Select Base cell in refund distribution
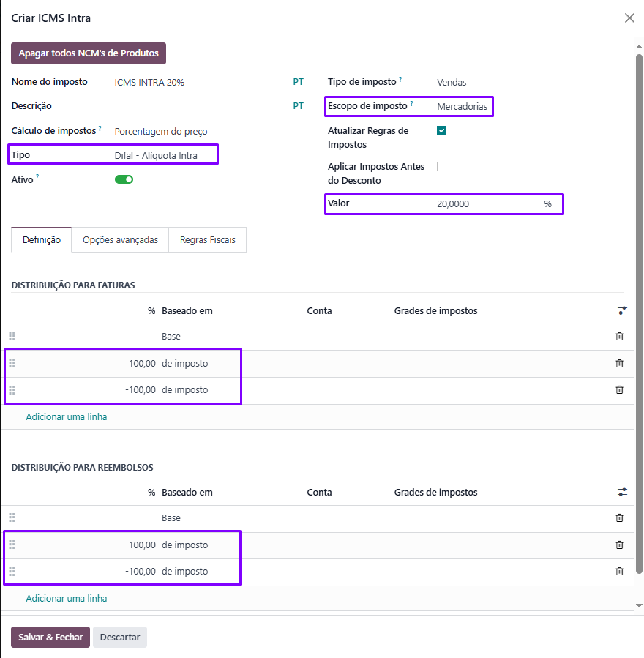The image size is (644, 658). [x=171, y=518]
